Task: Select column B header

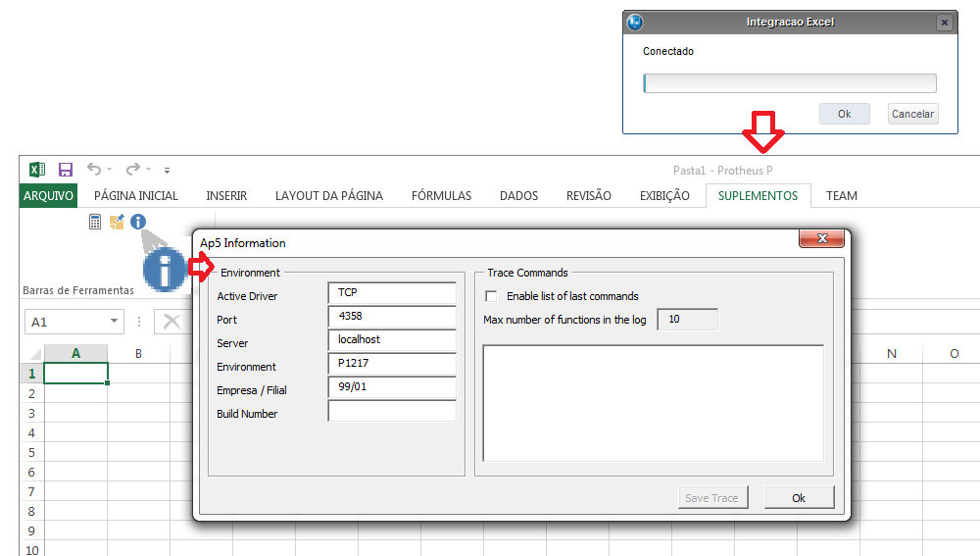Action: point(139,353)
